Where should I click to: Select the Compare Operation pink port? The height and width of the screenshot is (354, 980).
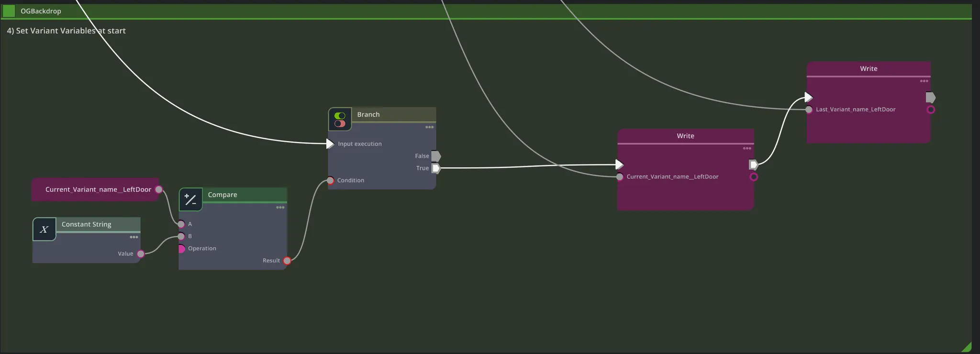tap(181, 249)
